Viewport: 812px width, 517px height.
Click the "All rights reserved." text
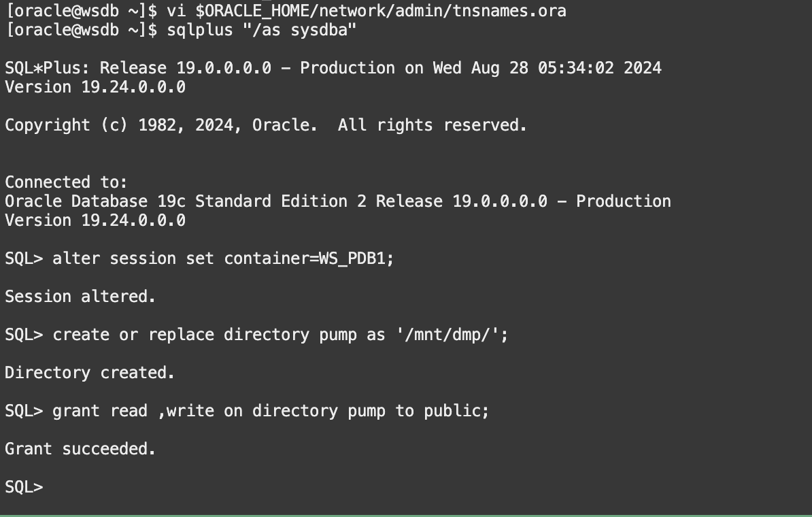click(x=433, y=125)
